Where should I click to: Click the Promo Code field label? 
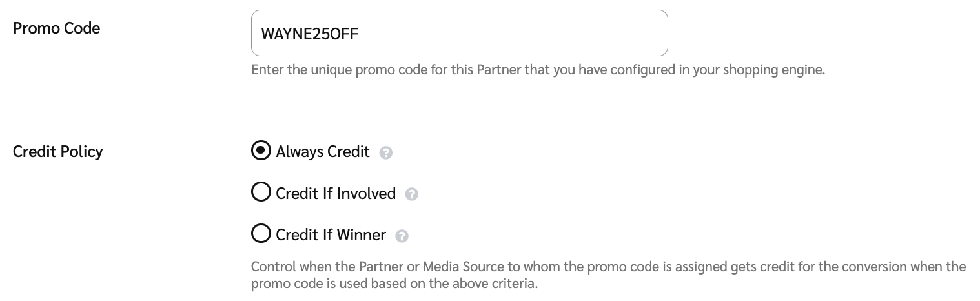pyautogui.click(x=57, y=28)
